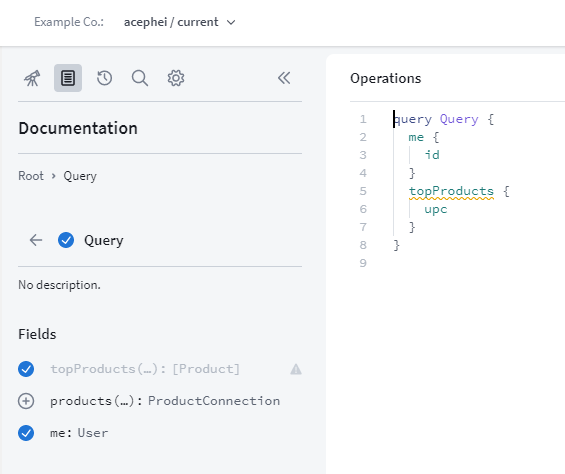Open the User type link
The width and height of the screenshot is (565, 474).
pyautogui.click(x=93, y=433)
